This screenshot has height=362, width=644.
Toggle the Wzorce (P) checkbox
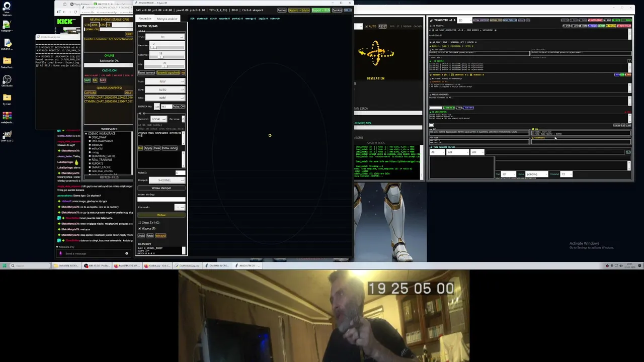click(x=139, y=228)
